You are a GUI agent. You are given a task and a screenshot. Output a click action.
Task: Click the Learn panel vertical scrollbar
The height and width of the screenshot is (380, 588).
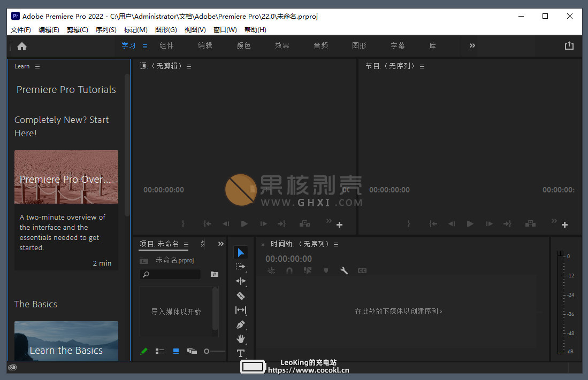(127, 145)
